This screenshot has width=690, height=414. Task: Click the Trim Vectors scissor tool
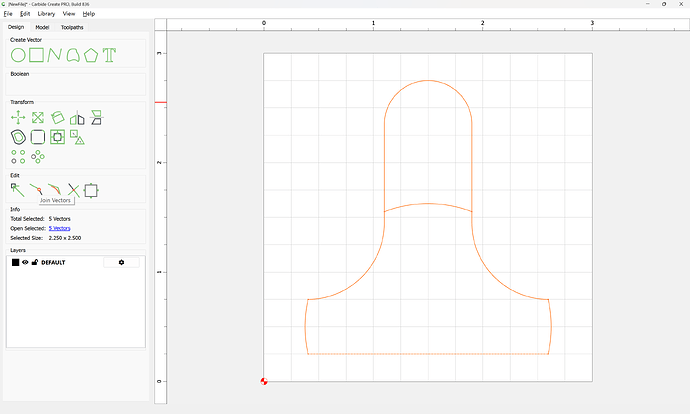73,189
